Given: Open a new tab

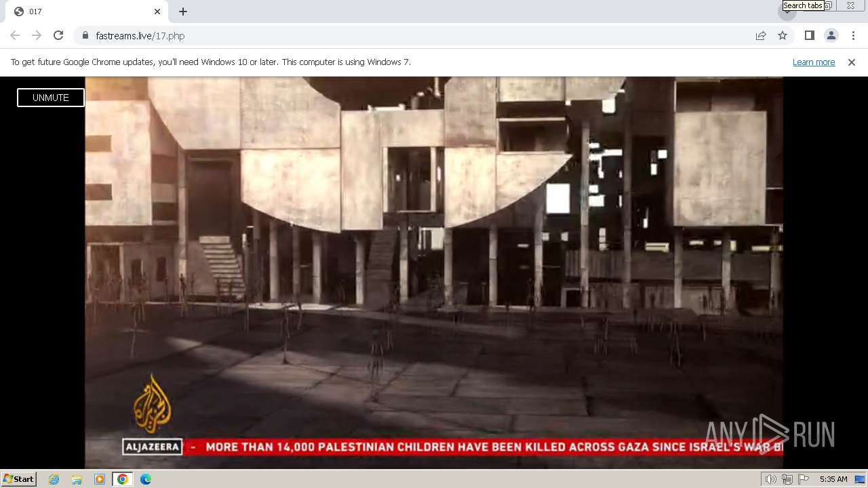Looking at the screenshot, I should [183, 12].
